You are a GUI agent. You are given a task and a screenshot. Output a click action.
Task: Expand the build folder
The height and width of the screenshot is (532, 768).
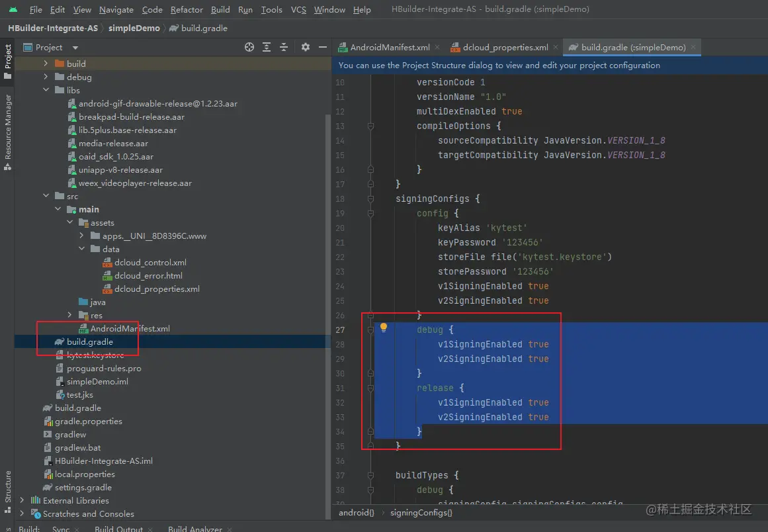[x=46, y=64]
